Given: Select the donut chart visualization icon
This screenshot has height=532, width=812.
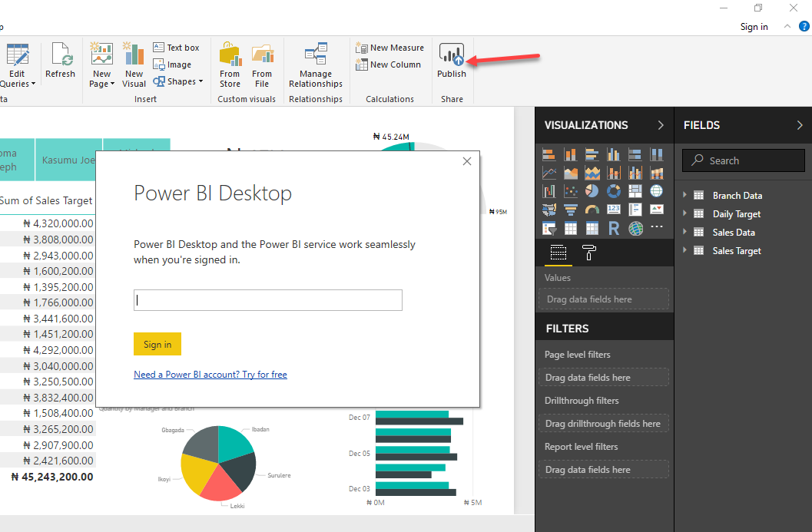Looking at the screenshot, I should coord(614,190).
